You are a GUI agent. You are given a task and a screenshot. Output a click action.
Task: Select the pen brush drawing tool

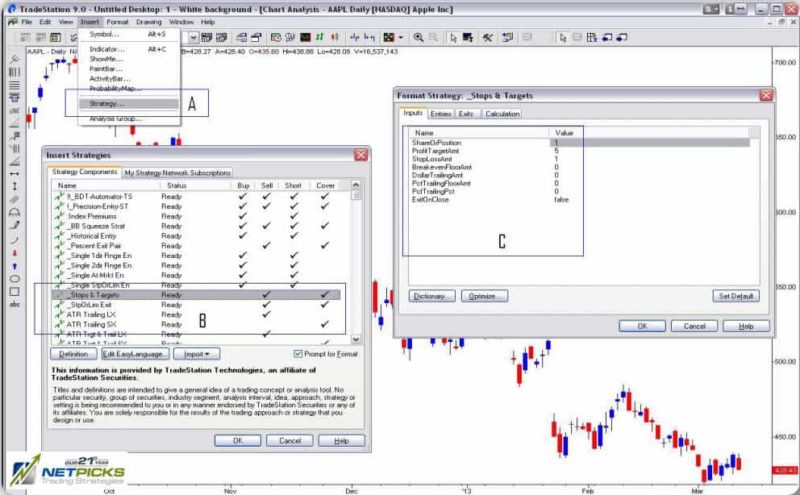tap(14, 225)
